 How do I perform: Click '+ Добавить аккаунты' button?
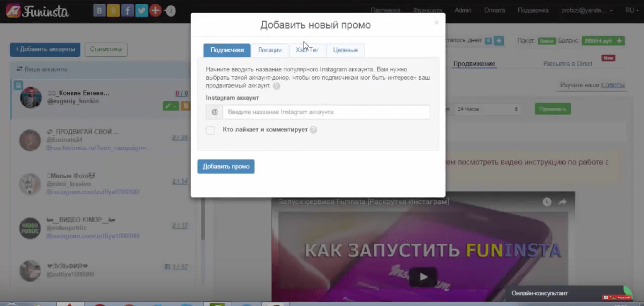[45, 49]
